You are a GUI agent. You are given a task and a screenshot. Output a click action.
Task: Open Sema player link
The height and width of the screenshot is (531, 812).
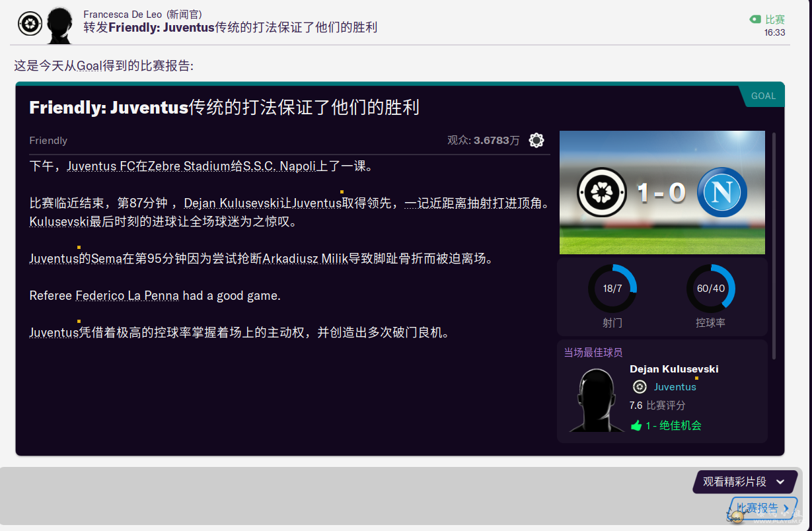106,259
